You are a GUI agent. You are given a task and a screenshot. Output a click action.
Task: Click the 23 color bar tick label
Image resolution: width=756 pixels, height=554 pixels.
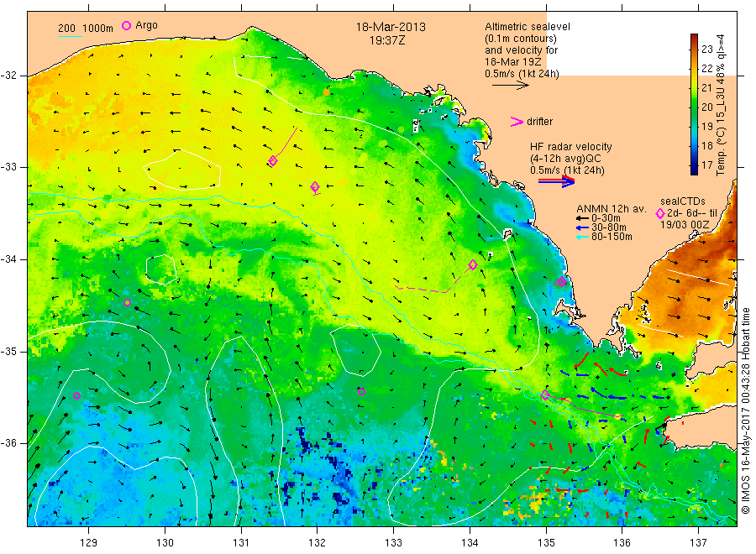click(x=706, y=50)
